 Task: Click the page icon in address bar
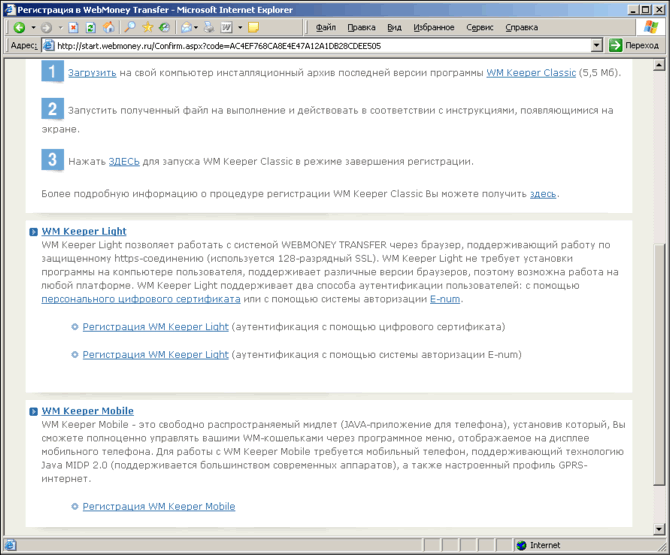[49, 45]
